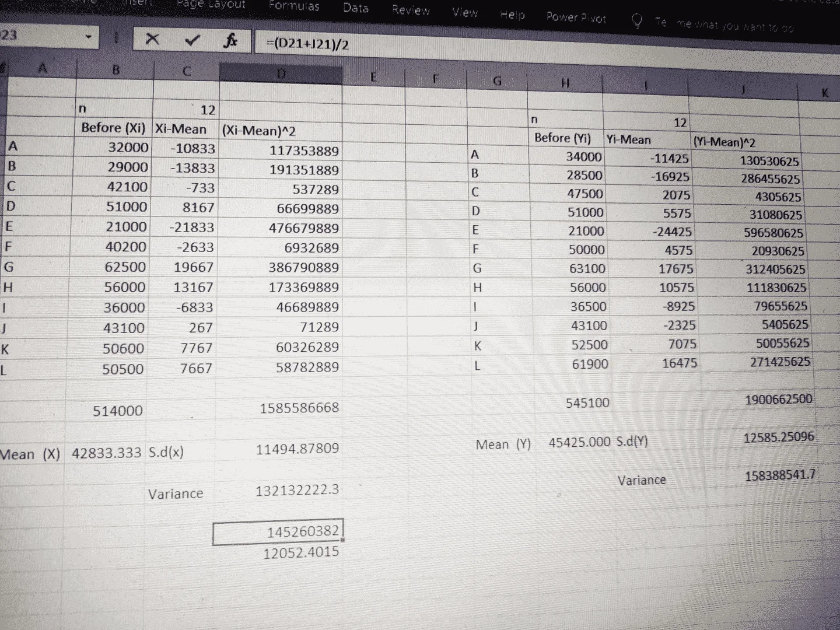Select column G header

point(497,82)
